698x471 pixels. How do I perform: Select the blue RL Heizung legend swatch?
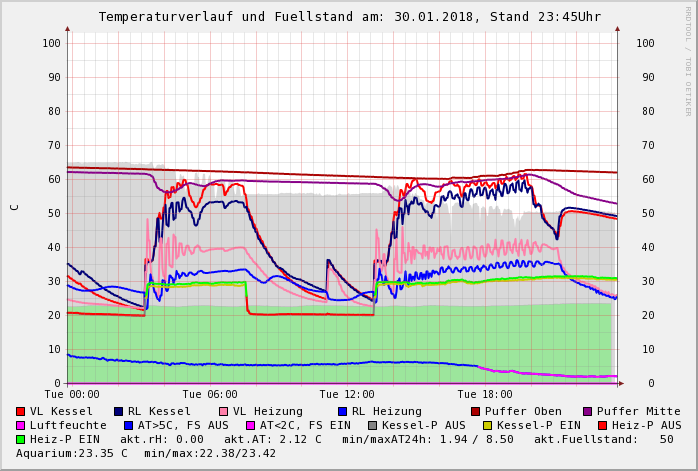pos(343,411)
